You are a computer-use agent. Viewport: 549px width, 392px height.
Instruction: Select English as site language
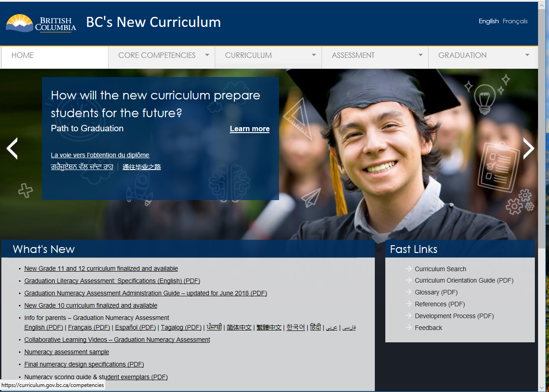[488, 21]
